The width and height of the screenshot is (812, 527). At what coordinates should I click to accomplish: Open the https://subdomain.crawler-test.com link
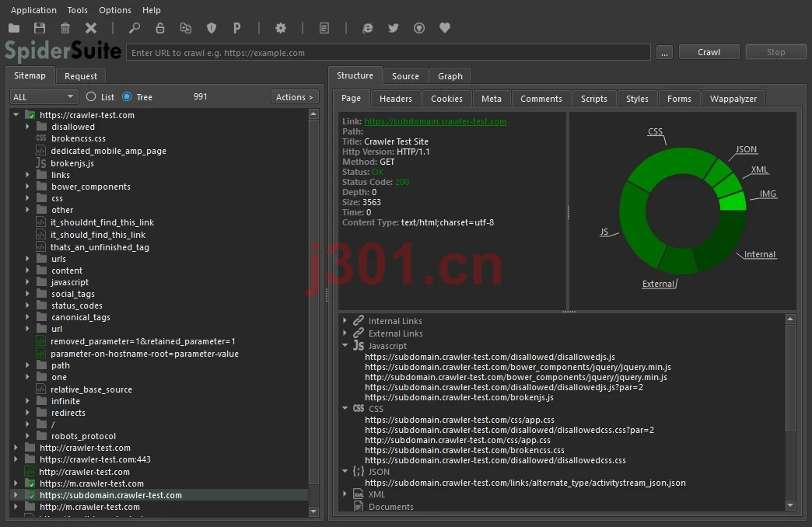tap(435, 121)
